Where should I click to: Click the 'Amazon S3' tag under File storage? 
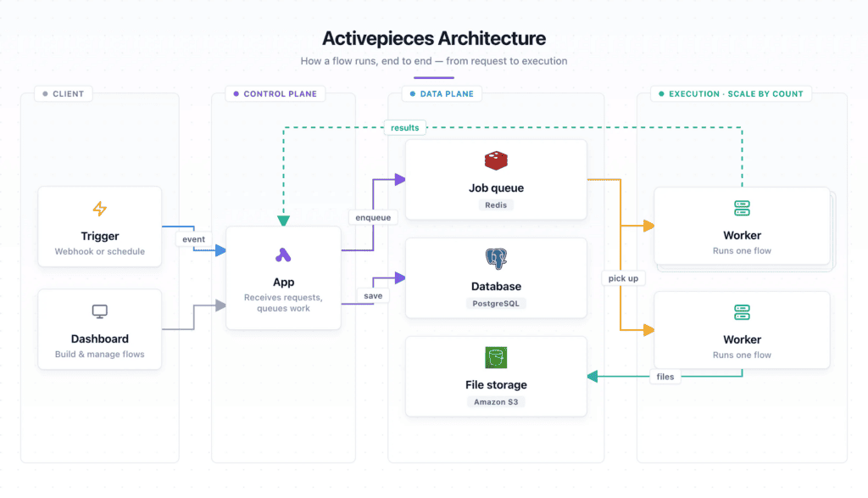496,402
